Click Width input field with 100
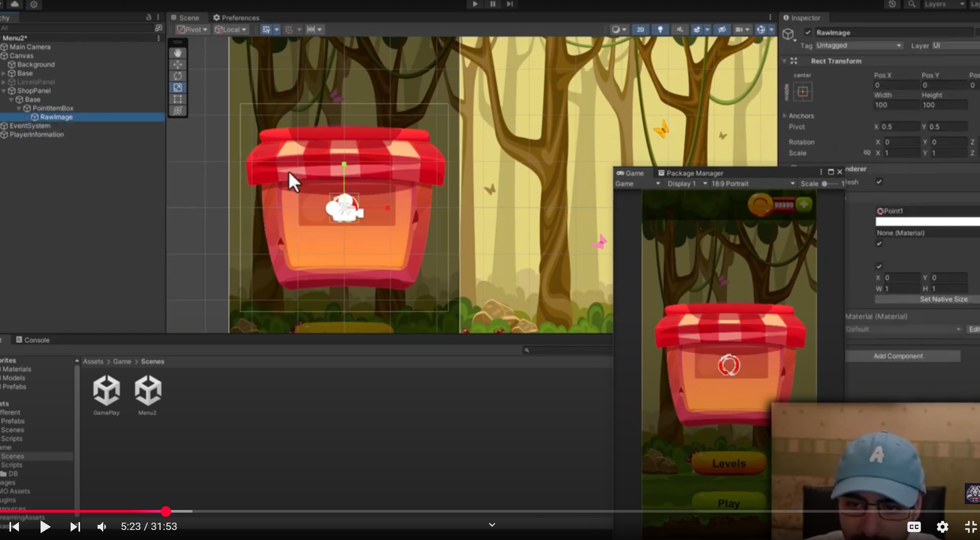This screenshot has width=980, height=540. (896, 105)
